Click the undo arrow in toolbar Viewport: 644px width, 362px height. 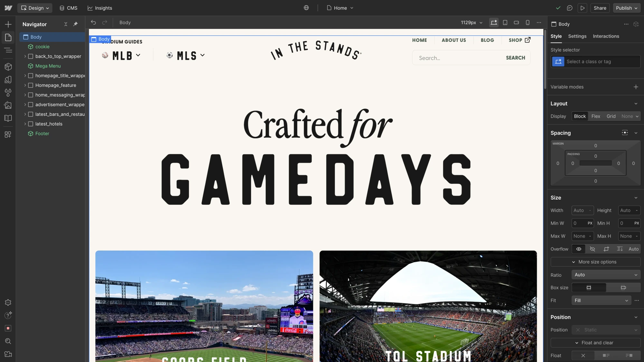(x=93, y=23)
